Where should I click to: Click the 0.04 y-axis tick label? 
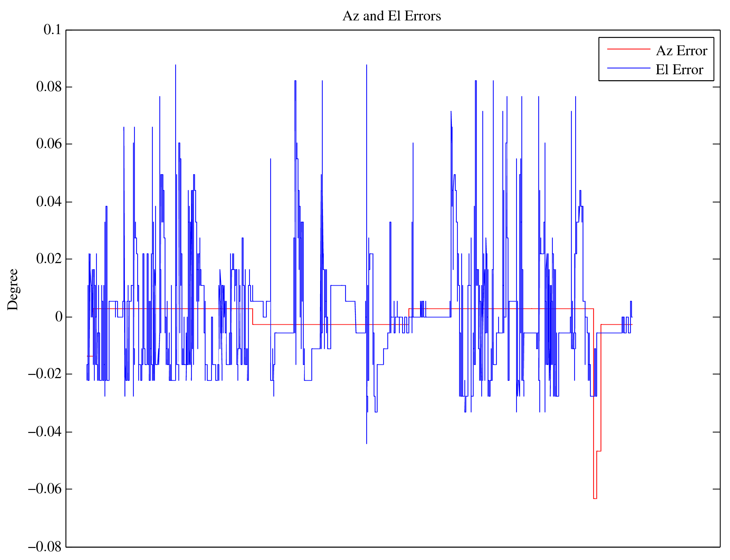[x=49, y=202]
